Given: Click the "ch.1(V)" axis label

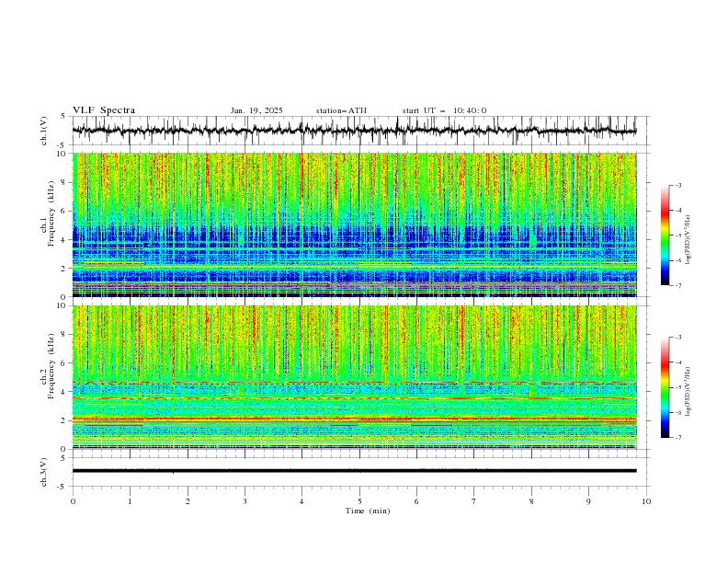Looking at the screenshot, I should [44, 131].
